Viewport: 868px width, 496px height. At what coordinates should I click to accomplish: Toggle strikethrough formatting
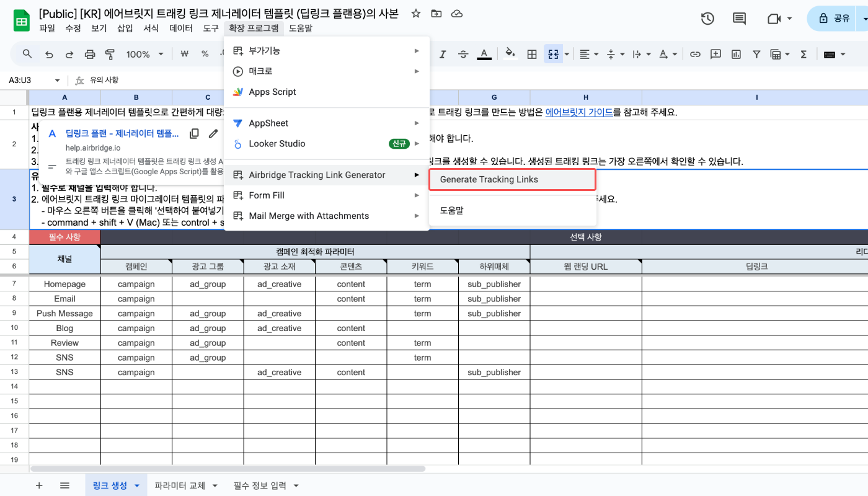(463, 55)
